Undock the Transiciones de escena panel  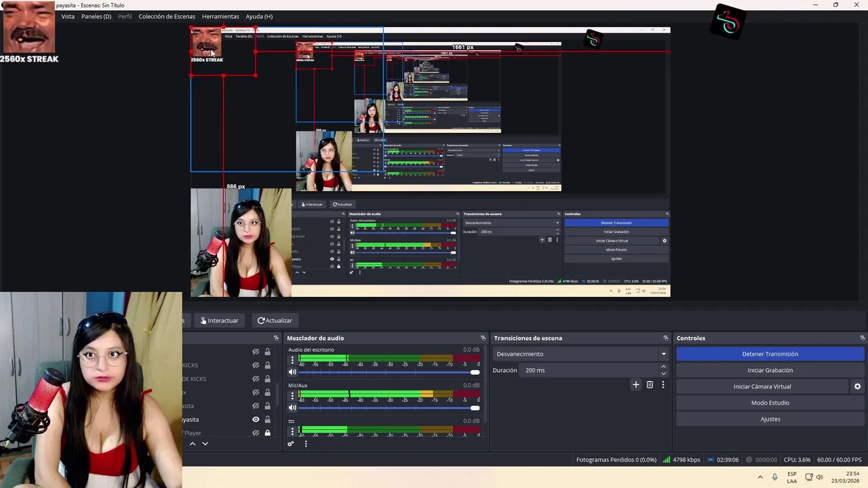point(666,338)
